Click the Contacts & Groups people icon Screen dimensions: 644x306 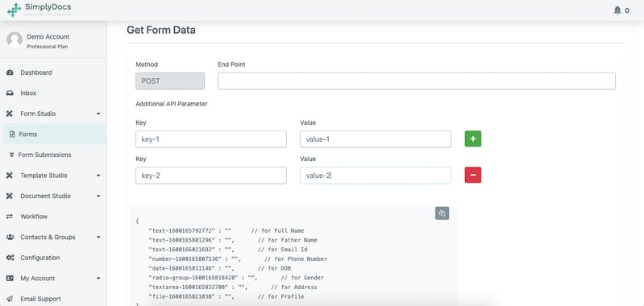click(x=10, y=237)
